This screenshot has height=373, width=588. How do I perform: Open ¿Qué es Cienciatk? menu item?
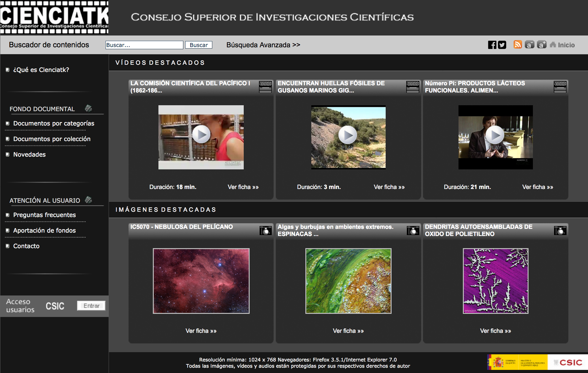(41, 70)
